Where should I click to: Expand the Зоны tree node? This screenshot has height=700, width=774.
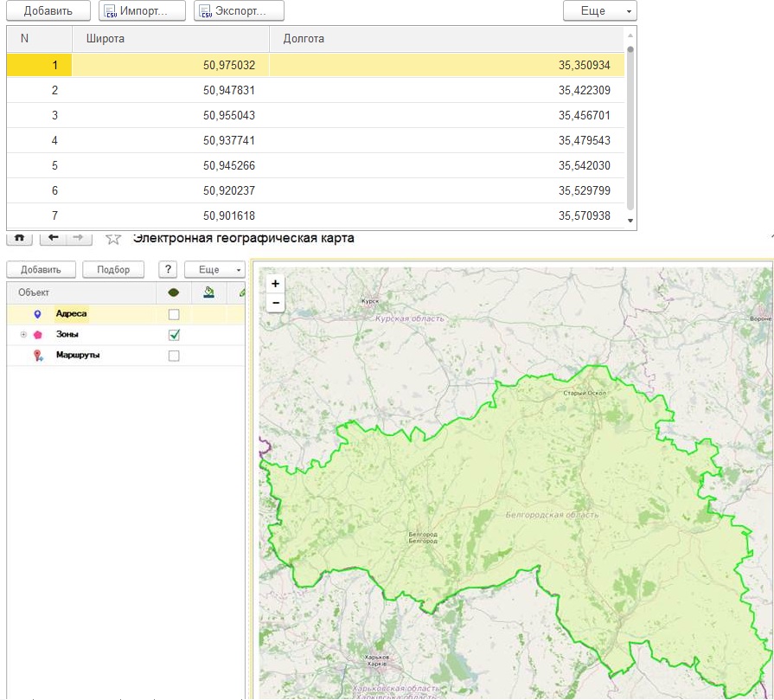(22, 335)
